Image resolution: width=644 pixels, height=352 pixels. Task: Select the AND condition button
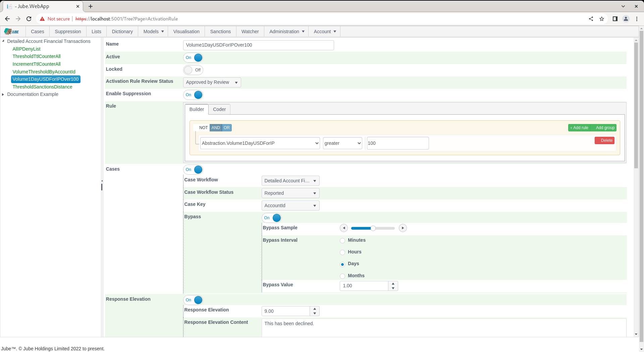(216, 128)
